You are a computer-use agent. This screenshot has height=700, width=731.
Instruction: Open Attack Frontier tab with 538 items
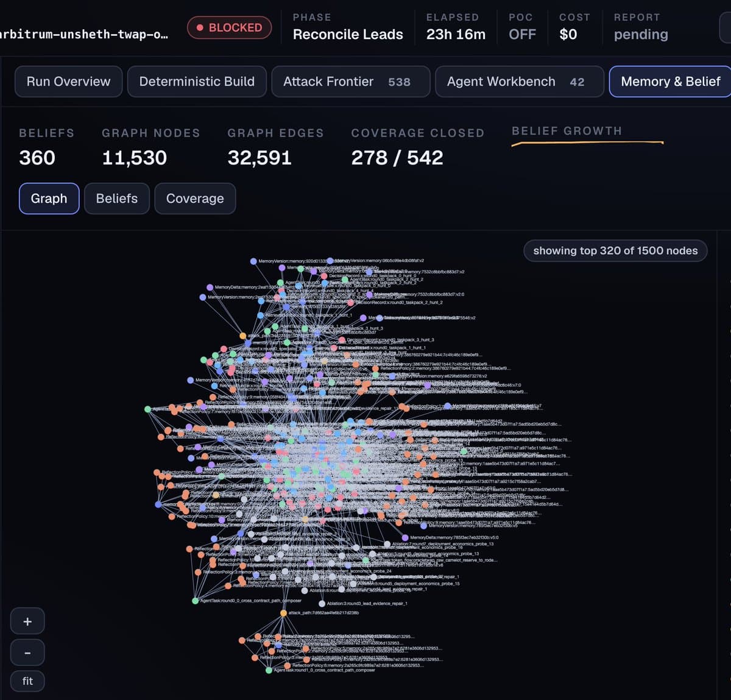click(350, 82)
